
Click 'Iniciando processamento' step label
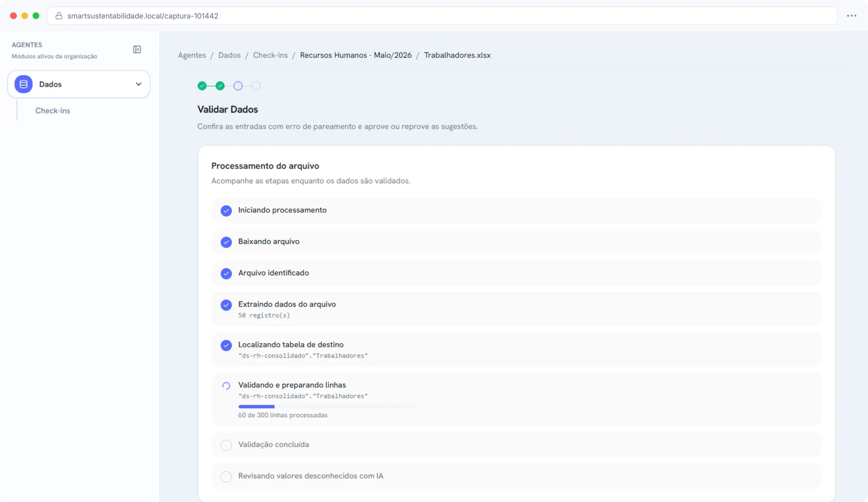tap(282, 210)
